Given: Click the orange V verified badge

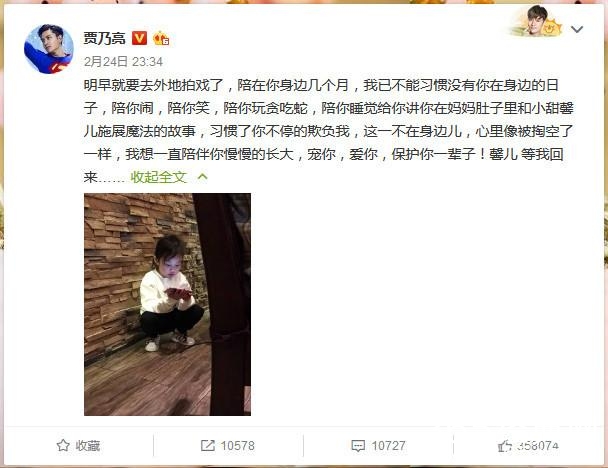Looking at the screenshot, I should tap(139, 38).
